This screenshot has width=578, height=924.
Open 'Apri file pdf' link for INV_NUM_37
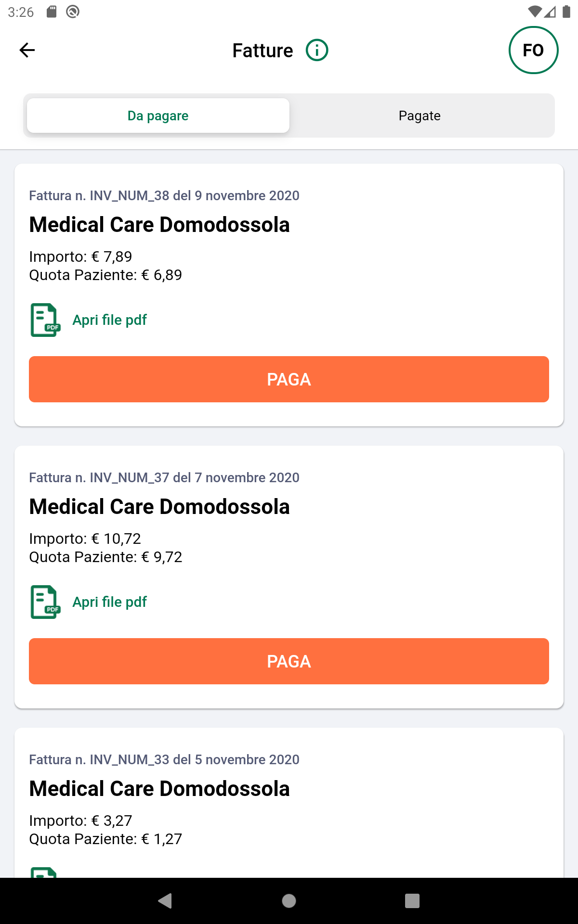(x=110, y=602)
